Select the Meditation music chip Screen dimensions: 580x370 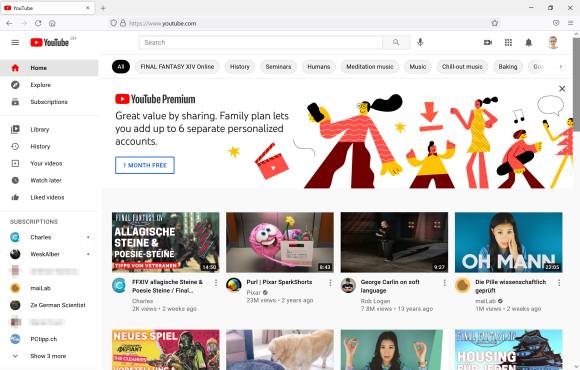coord(370,67)
